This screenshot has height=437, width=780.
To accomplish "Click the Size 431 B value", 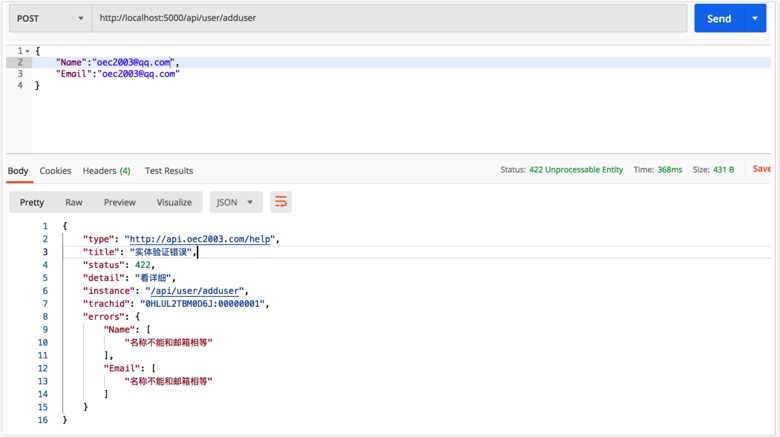I will [x=723, y=170].
